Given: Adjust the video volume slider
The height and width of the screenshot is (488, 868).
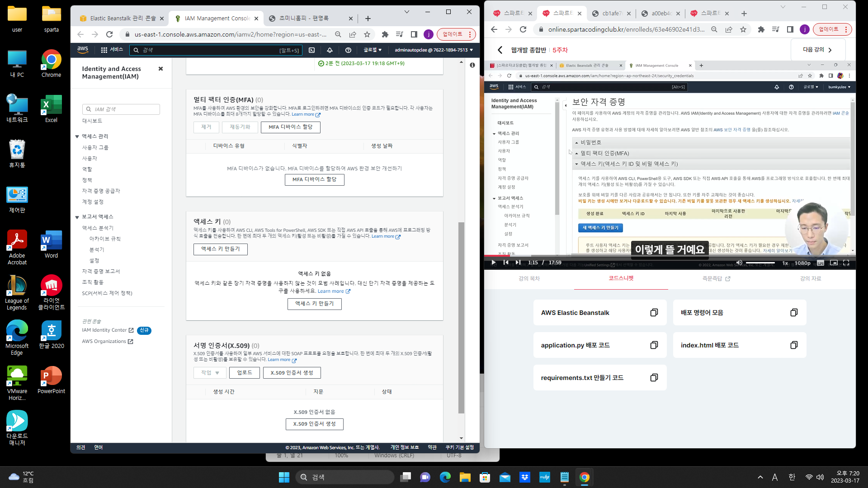Looking at the screenshot, I should click(x=760, y=263).
